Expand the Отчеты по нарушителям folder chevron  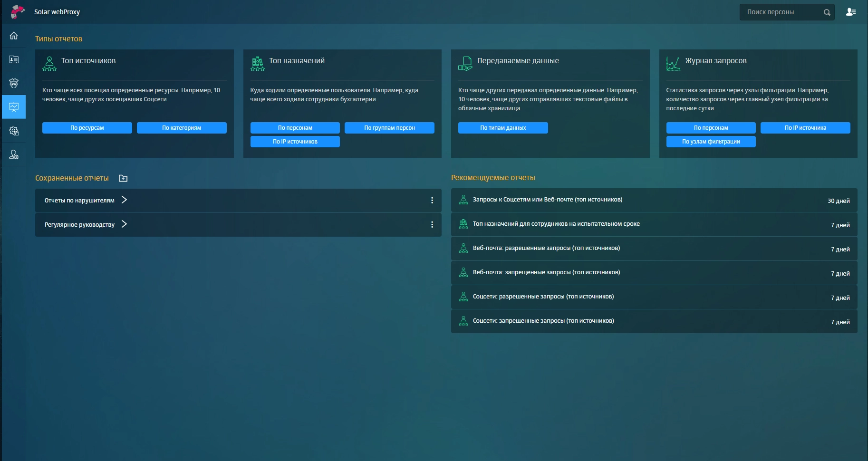124,200
